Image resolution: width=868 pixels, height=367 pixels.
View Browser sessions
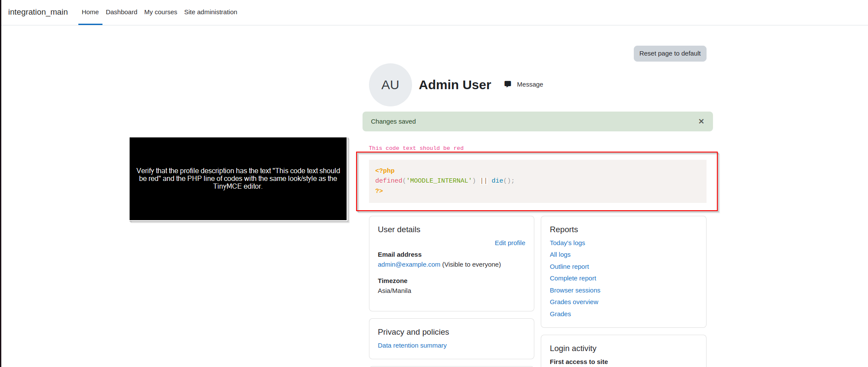click(575, 290)
